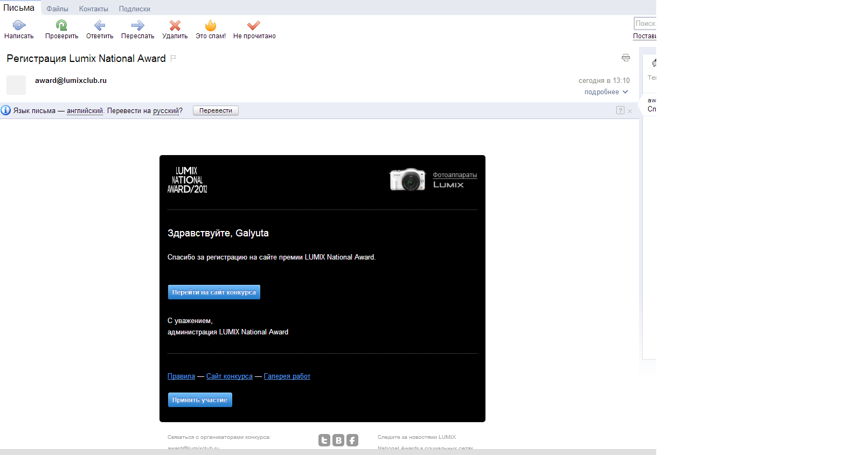Click the Lumix National Award 2012 logo
This screenshot has width=868, height=455.
[x=187, y=180]
